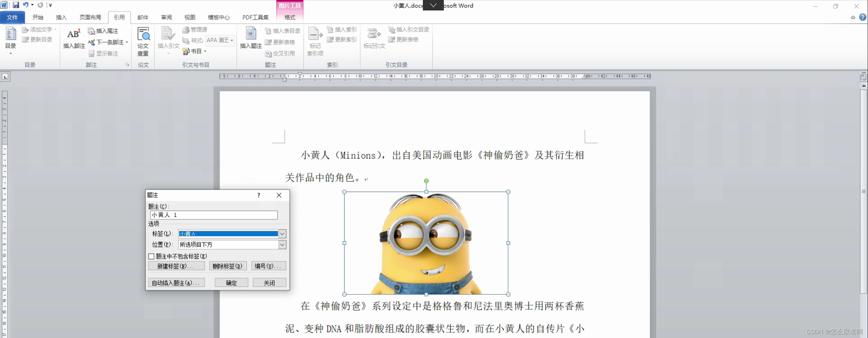Collapse the ribbon with the caret icon
Screen dimensions: 868x338
coord(853,17)
